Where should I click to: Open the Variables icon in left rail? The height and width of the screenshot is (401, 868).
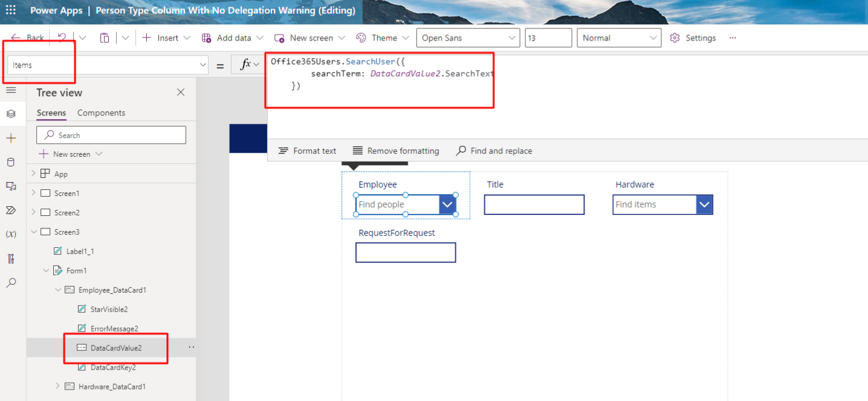(11, 234)
